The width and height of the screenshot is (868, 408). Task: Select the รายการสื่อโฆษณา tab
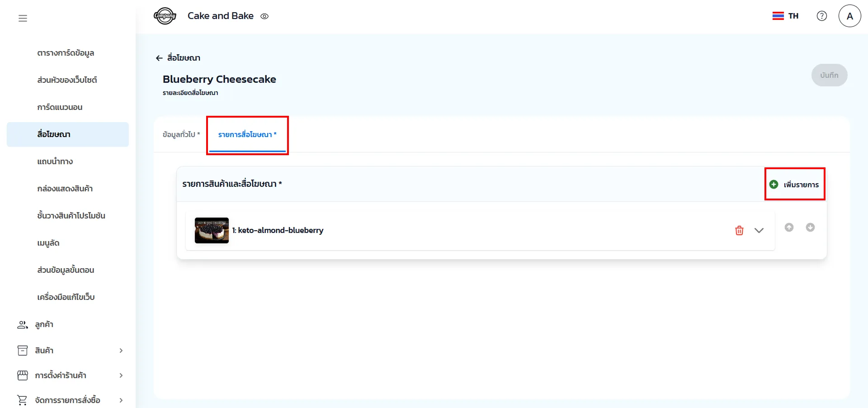[x=247, y=134]
